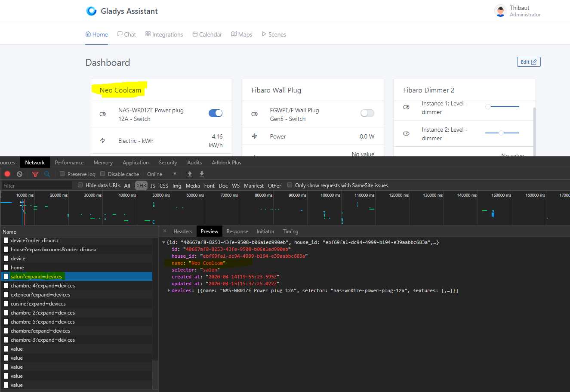The height and width of the screenshot is (392, 570).
Task: Turn off the NAS-WR01ZE Power plug switch
Action: [216, 113]
